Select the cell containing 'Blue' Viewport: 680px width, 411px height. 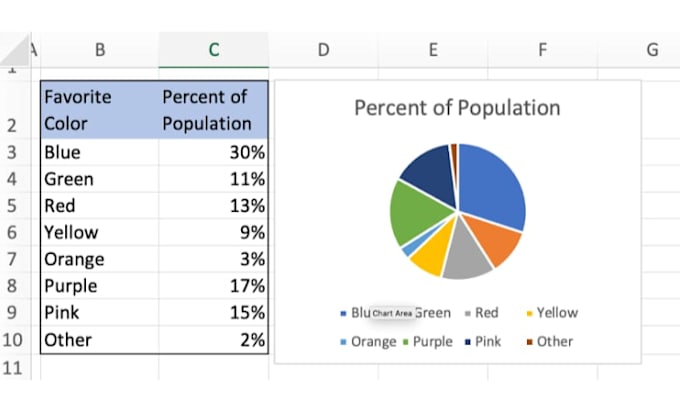coord(100,152)
